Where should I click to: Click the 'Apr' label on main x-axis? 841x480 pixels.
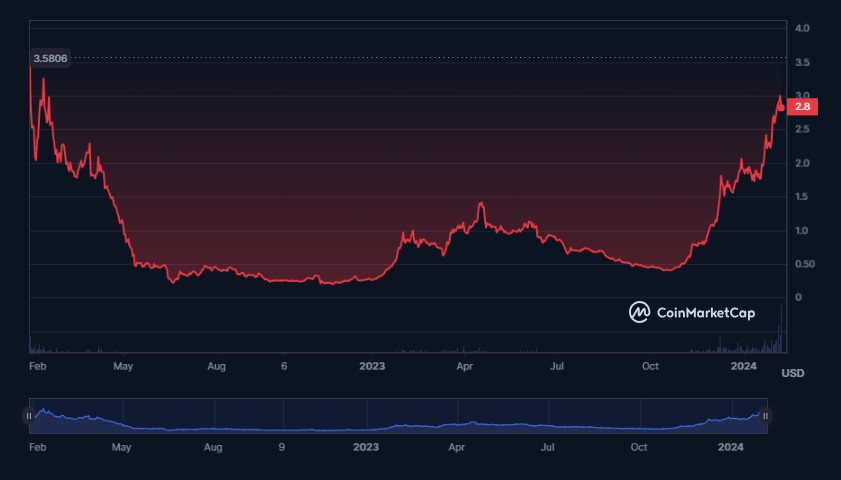(464, 366)
